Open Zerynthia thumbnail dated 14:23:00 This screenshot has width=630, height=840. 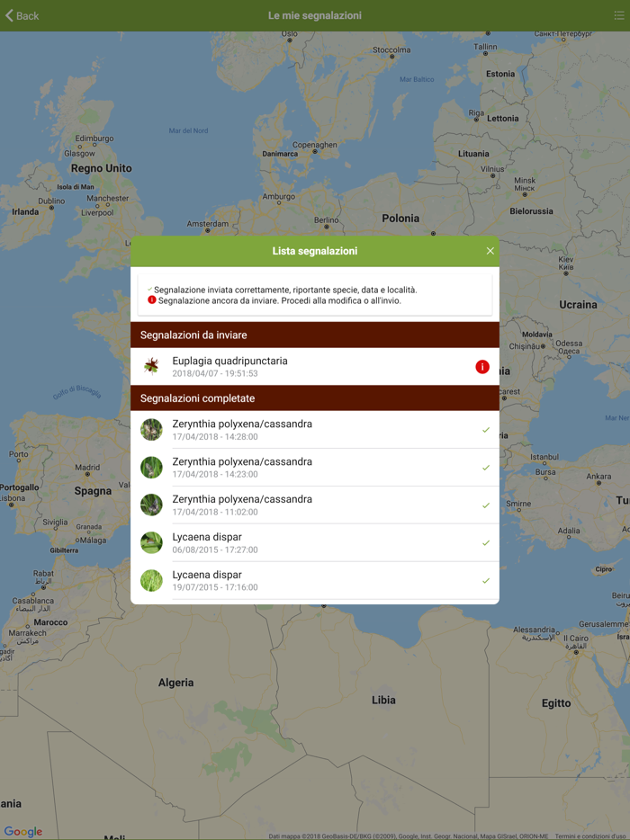[151, 467]
